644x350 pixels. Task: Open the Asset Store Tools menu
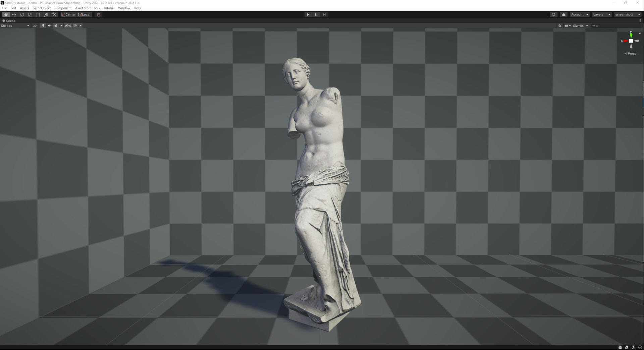(88, 8)
